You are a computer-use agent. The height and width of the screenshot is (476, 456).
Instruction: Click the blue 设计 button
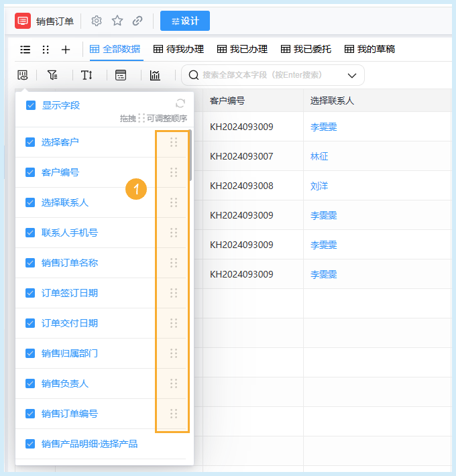(x=185, y=21)
